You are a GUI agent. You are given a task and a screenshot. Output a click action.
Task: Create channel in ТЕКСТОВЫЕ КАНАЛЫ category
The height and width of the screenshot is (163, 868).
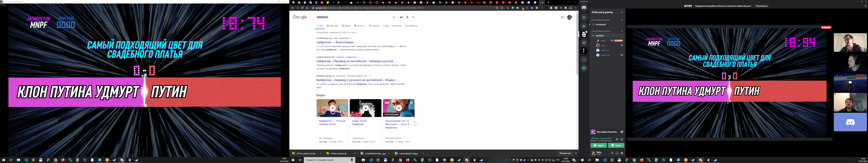point(622,20)
